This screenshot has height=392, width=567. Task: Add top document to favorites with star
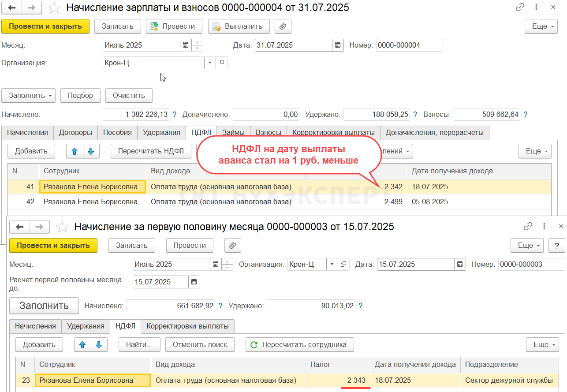click(54, 7)
